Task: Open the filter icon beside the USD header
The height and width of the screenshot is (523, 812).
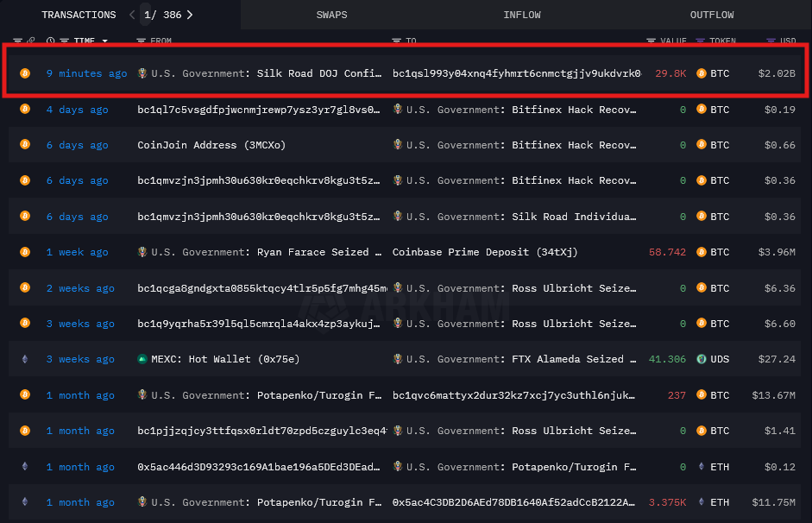Action: [771, 41]
